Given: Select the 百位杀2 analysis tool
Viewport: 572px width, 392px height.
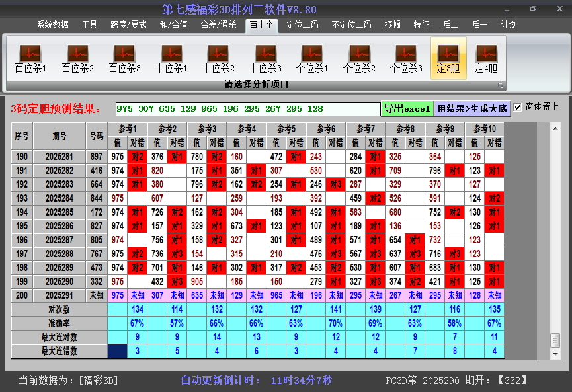Looking at the screenshot, I should [x=77, y=56].
